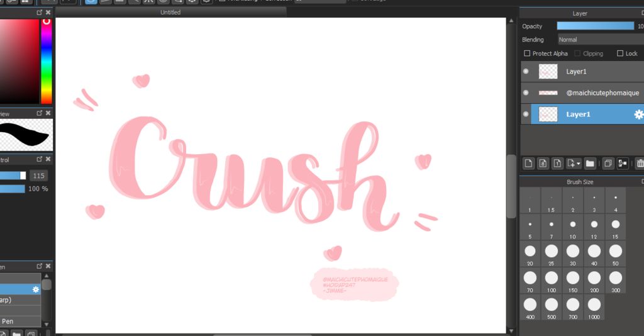Click the canvas scroll down arrow
This screenshot has width=644, height=336.
click(x=511, y=330)
